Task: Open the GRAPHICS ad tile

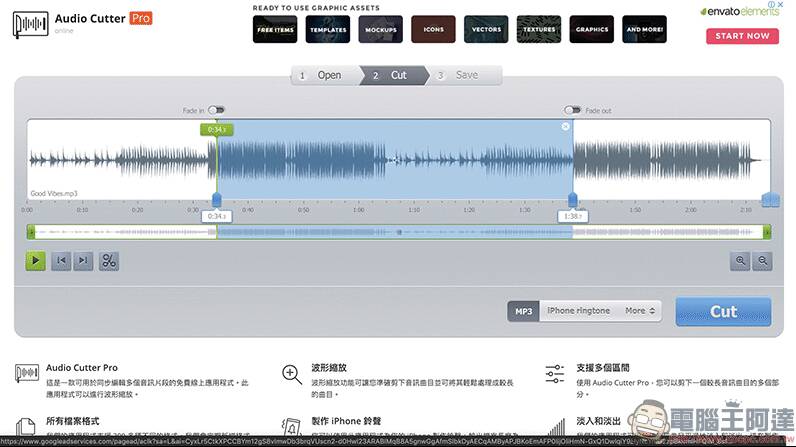Action: [592, 29]
